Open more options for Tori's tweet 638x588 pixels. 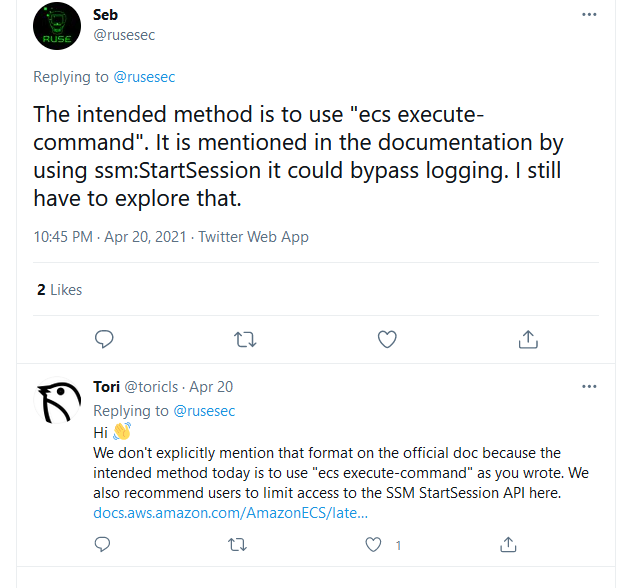click(x=590, y=386)
